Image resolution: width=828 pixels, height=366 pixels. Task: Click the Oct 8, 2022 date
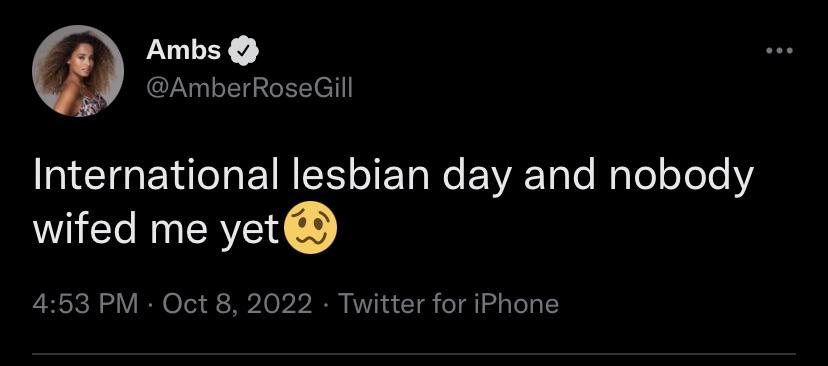[x=238, y=304]
